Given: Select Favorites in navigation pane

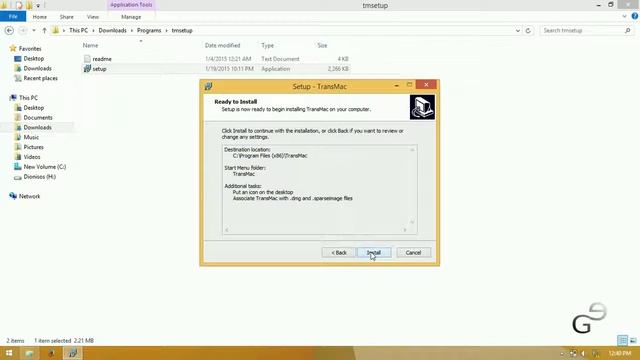Looking at the screenshot, I should coord(30,49).
